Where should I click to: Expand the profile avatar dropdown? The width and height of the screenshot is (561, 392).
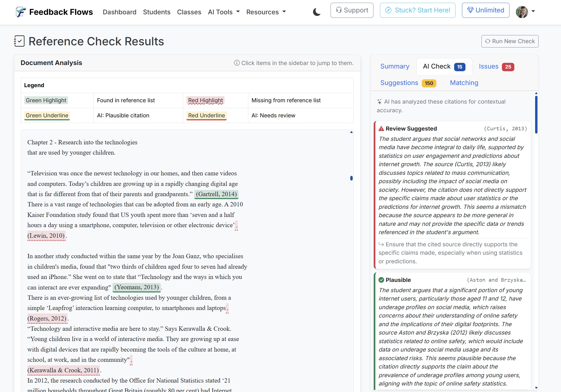[526, 12]
